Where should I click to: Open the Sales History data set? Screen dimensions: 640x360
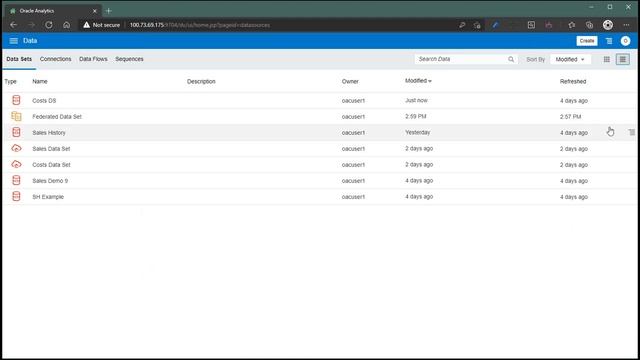tap(49, 133)
